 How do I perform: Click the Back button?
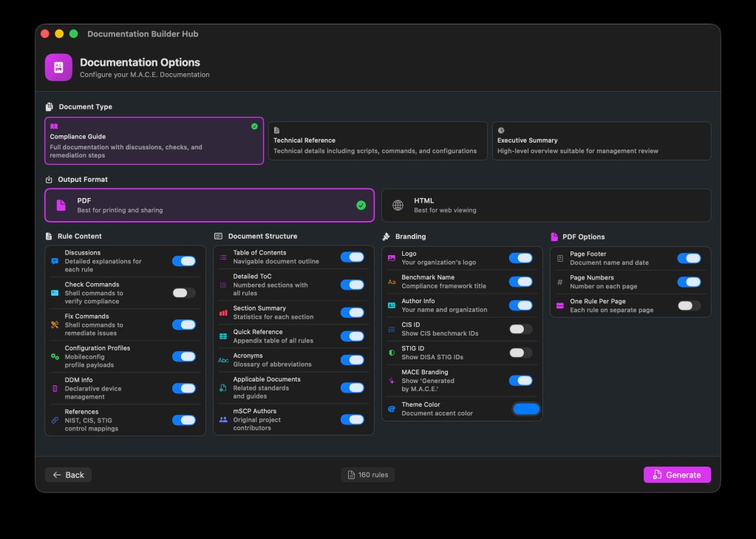(x=68, y=475)
